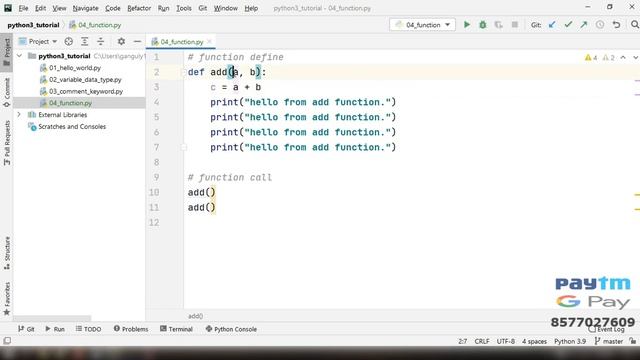Open the Code menu
This screenshot has height=360, width=640.
(x=113, y=8)
